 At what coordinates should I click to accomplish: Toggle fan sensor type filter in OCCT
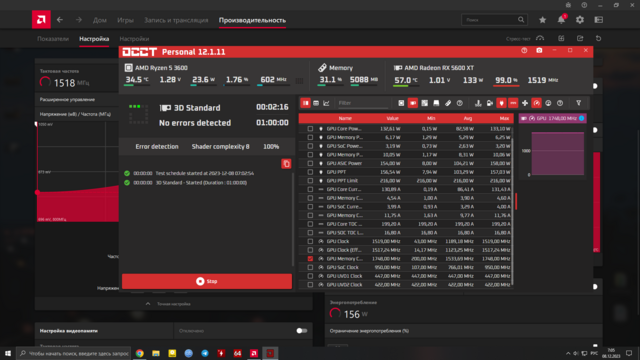click(525, 103)
